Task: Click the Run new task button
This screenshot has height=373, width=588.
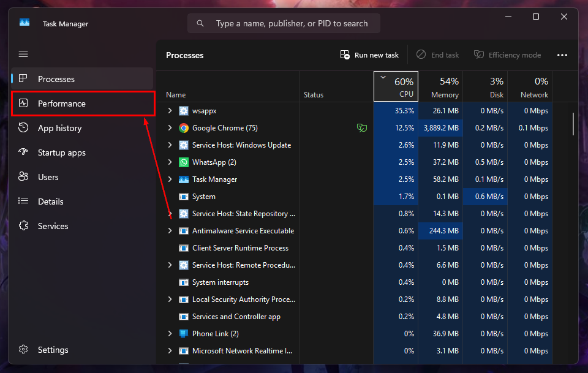Action: pos(369,55)
